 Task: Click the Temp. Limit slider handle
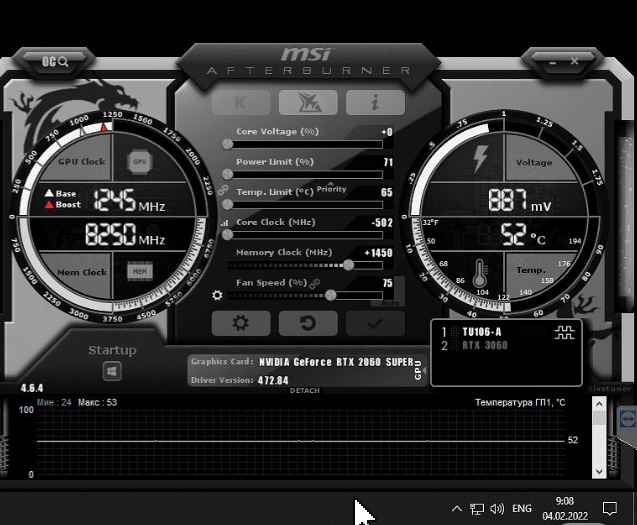(x=228, y=204)
